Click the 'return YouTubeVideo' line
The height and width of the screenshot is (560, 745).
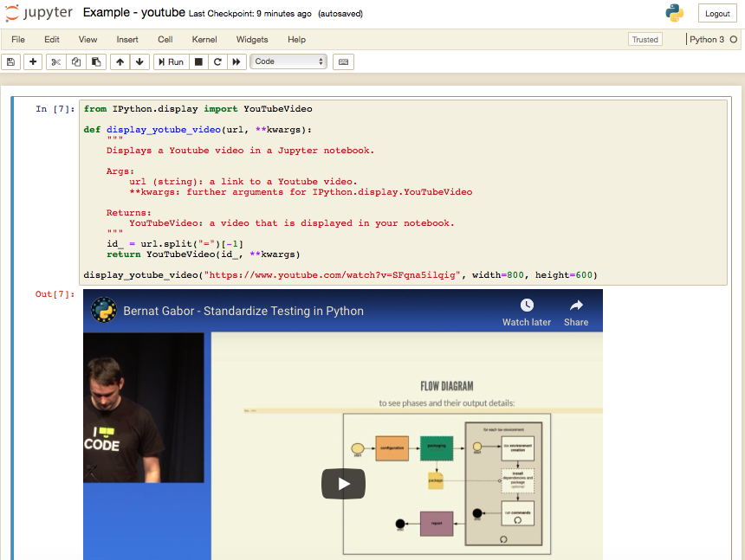[x=204, y=254]
